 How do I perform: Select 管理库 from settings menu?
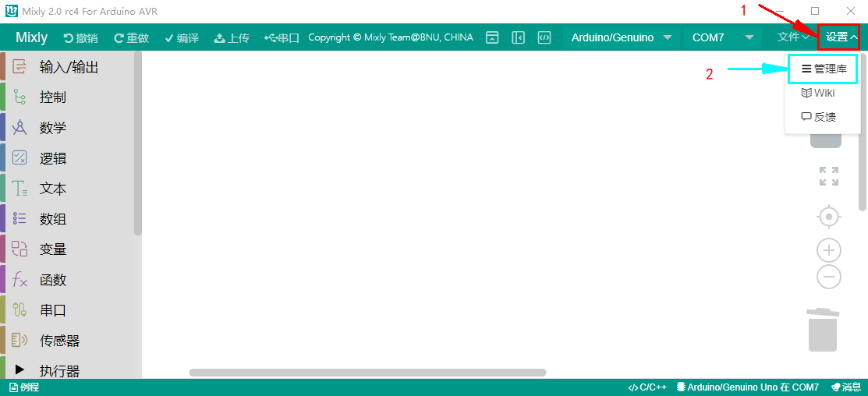point(823,69)
